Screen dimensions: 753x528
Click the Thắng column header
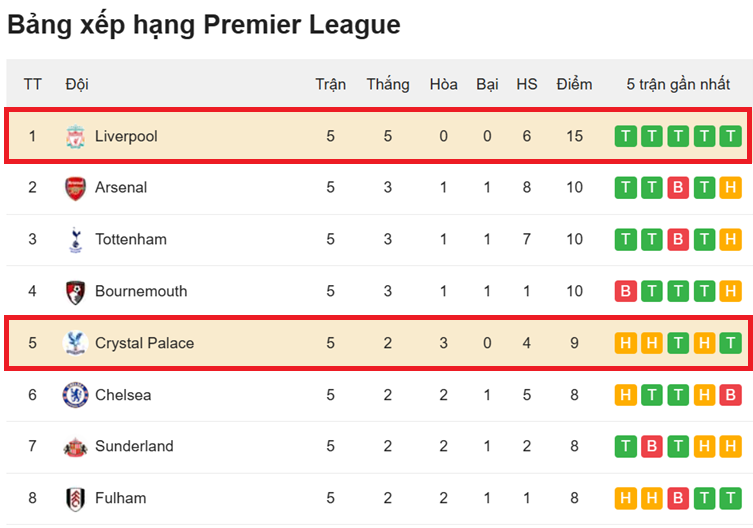388,84
